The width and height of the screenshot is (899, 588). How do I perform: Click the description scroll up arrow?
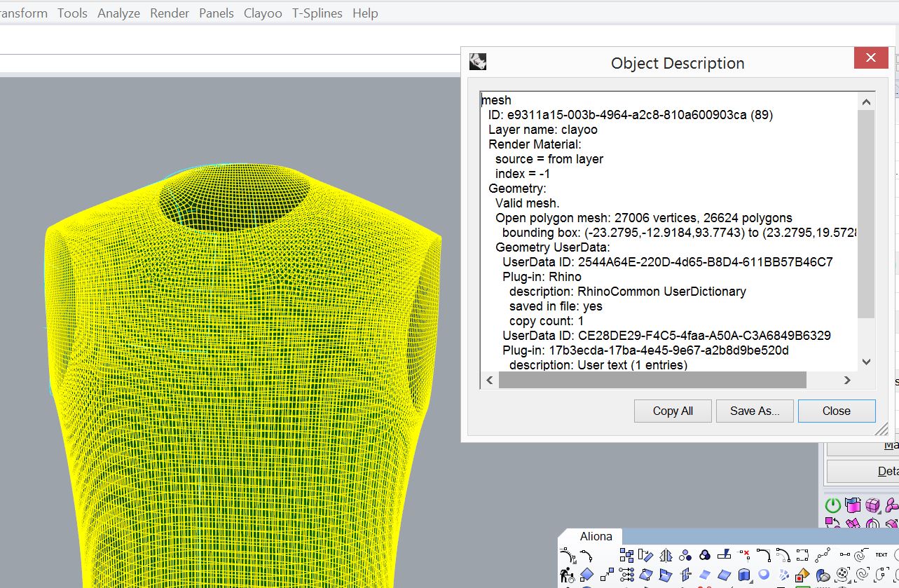tap(866, 102)
